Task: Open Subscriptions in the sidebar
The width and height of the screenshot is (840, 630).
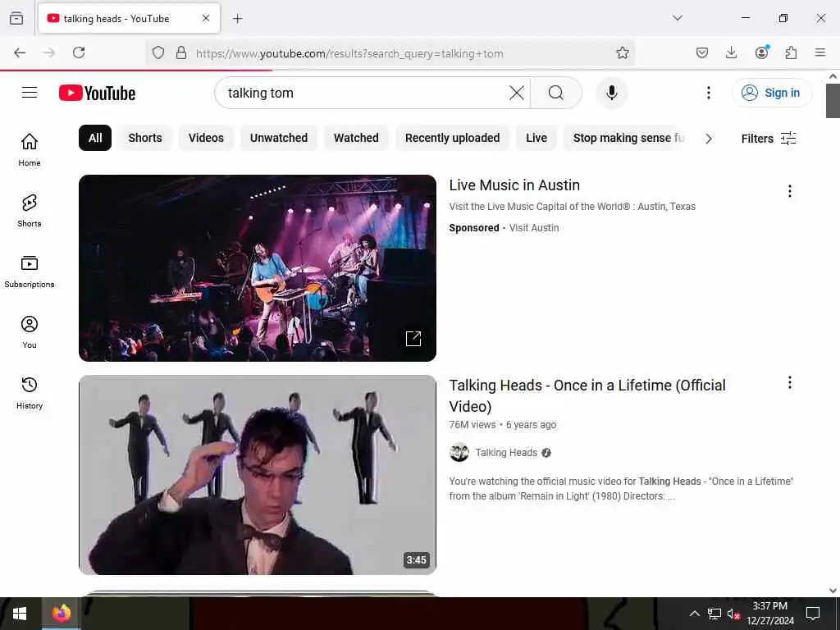Action: click(x=30, y=271)
